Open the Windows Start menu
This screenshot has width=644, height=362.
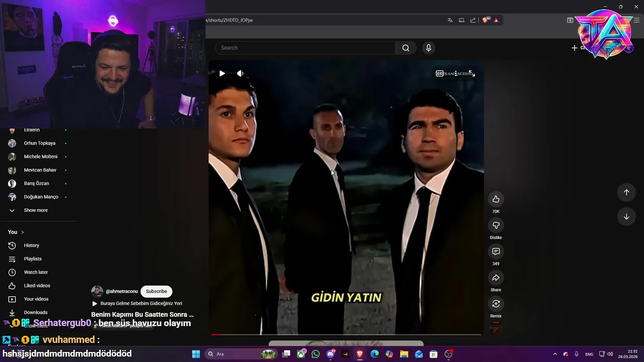click(x=196, y=354)
